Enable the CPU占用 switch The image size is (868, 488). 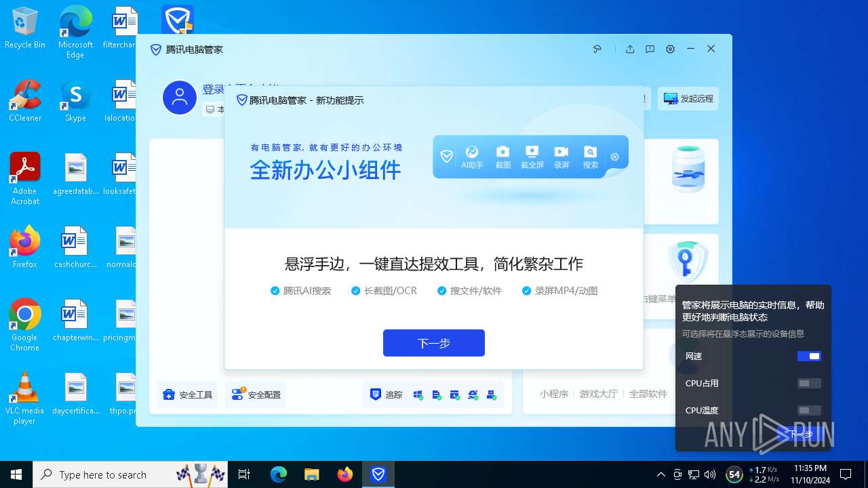tap(809, 384)
